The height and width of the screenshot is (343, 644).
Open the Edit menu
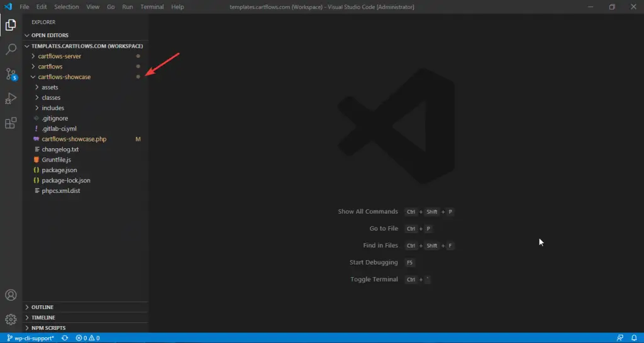pyautogui.click(x=42, y=7)
